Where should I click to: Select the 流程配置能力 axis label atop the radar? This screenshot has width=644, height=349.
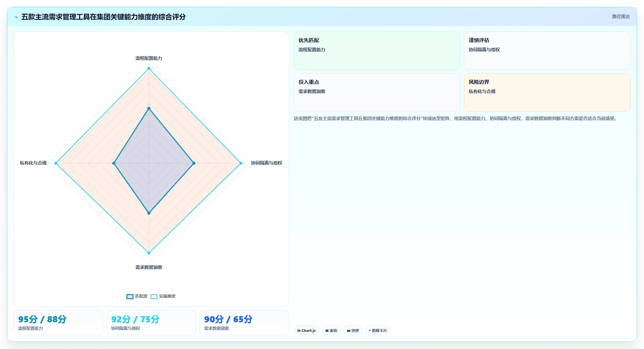[x=149, y=58]
